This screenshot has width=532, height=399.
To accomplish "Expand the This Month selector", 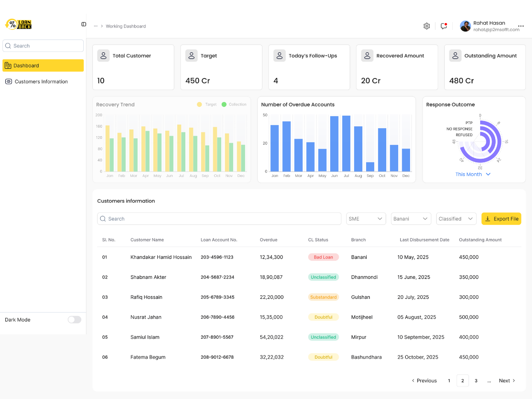I will 473,174.
